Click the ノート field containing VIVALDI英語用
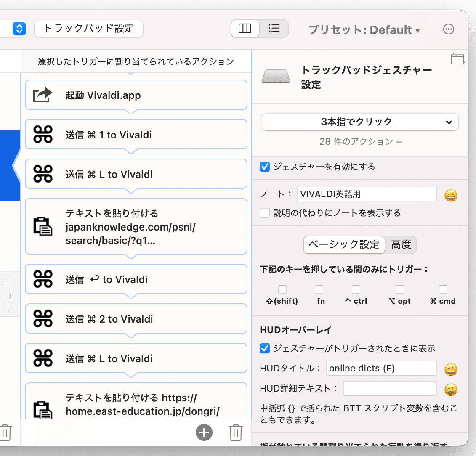This screenshot has height=456, width=476. click(367, 194)
